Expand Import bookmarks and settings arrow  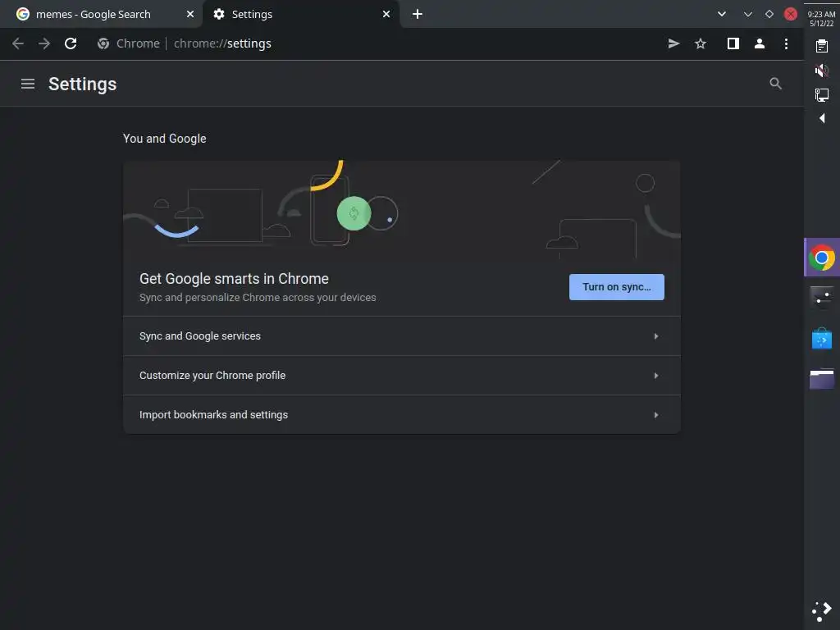coord(655,414)
